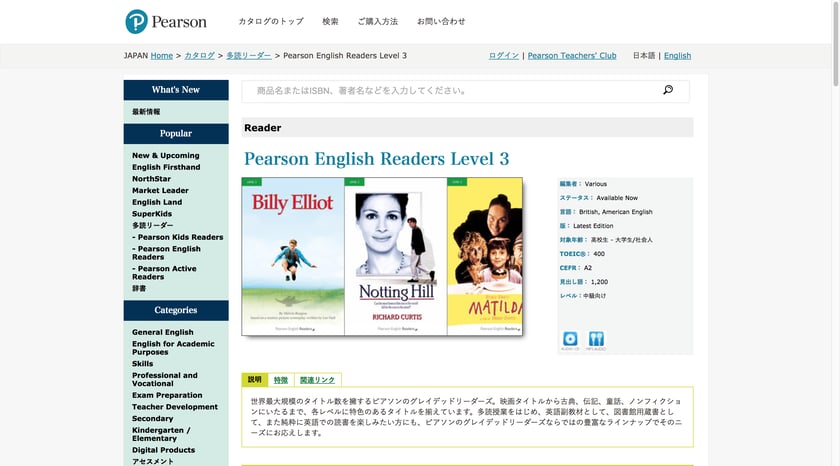Open SuperKids sidebar link
This screenshot has width=840, height=466.
[152, 214]
